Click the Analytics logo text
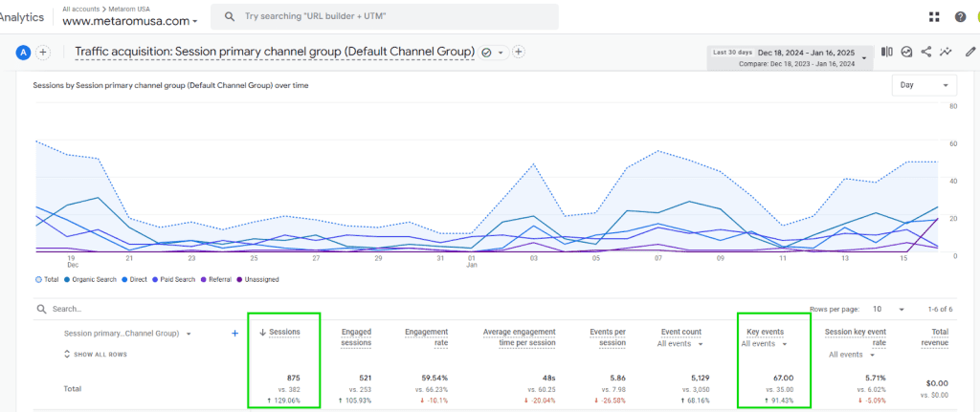Screen dimensions: 980x412 click(x=21, y=17)
